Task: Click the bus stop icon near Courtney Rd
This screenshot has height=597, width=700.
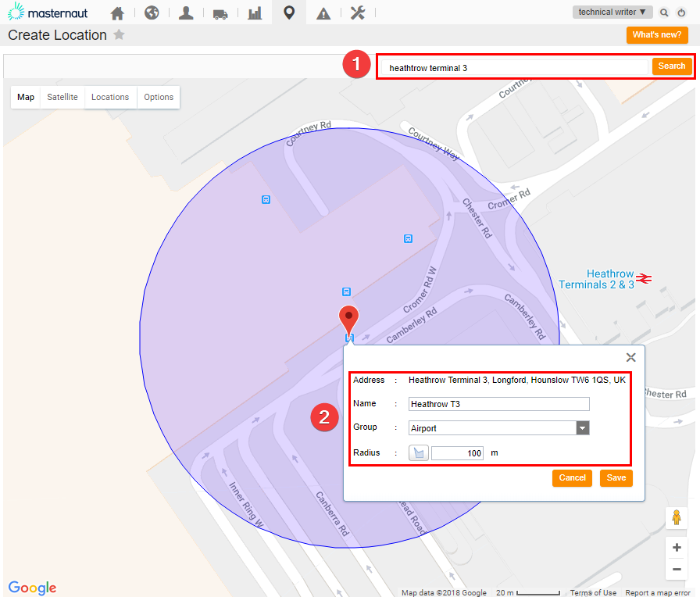Action: [266, 199]
